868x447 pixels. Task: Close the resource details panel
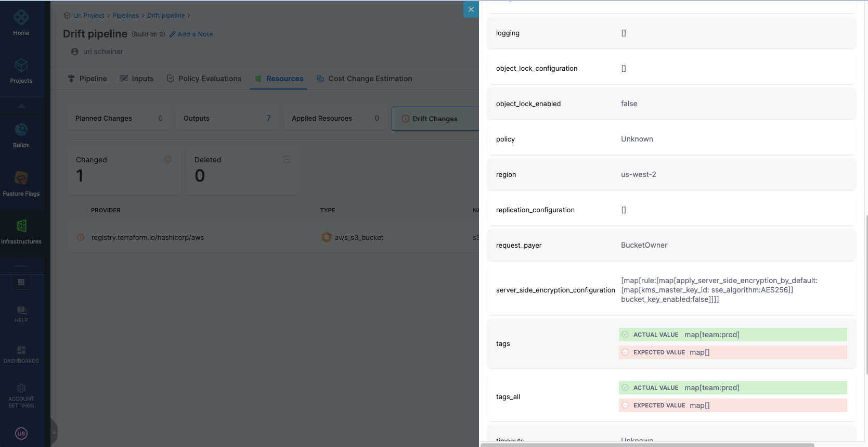click(x=471, y=9)
